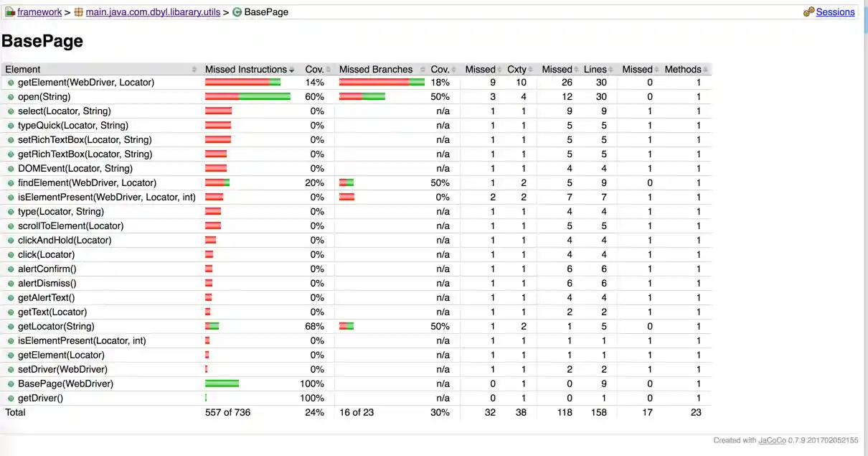Click the method icon beside open(String)
This screenshot has height=456, width=868.
(11, 97)
